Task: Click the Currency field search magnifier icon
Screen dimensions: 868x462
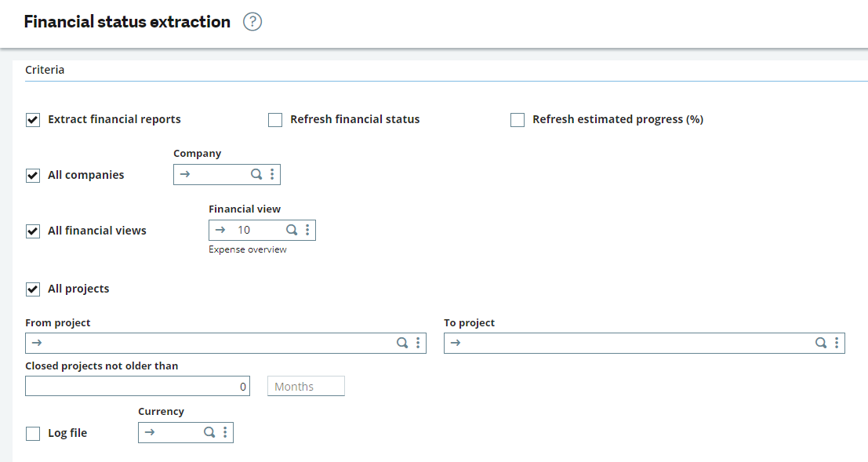Action: (209, 432)
